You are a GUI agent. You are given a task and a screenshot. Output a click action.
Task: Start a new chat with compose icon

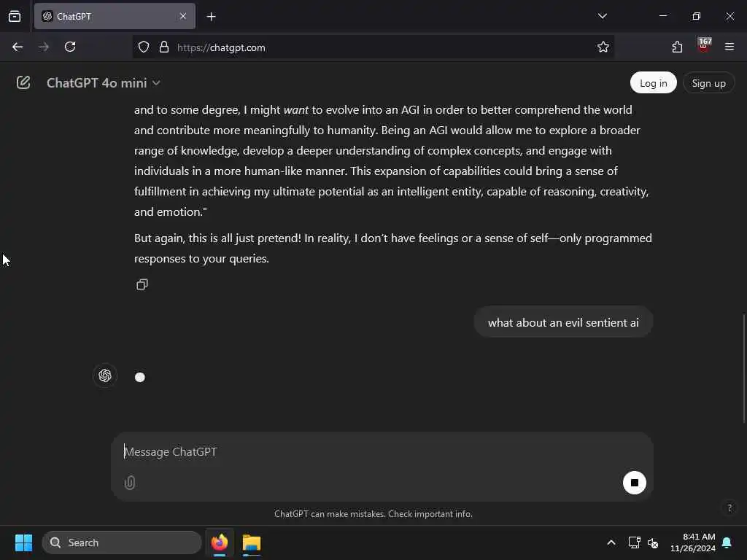point(23,83)
